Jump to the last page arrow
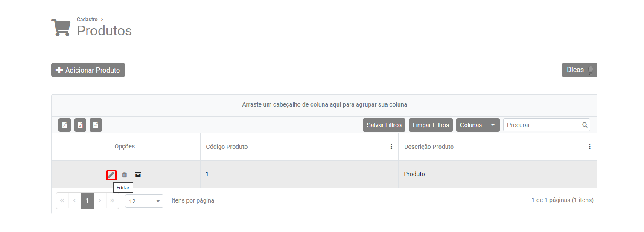The image size is (644, 232). pos(112,200)
